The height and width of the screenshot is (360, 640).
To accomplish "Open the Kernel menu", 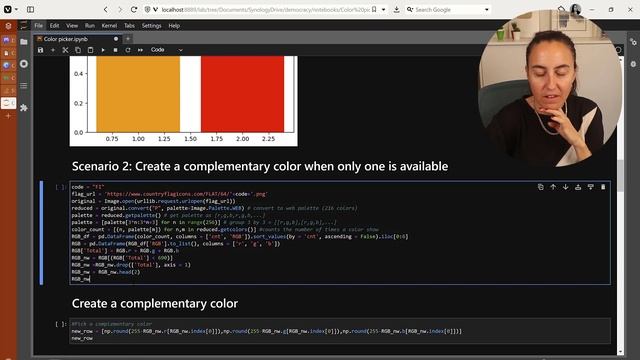I will point(109,26).
